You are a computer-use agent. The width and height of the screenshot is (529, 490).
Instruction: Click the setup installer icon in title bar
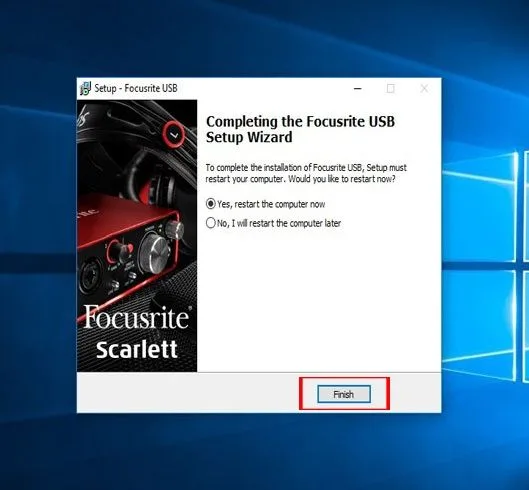[x=86, y=88]
